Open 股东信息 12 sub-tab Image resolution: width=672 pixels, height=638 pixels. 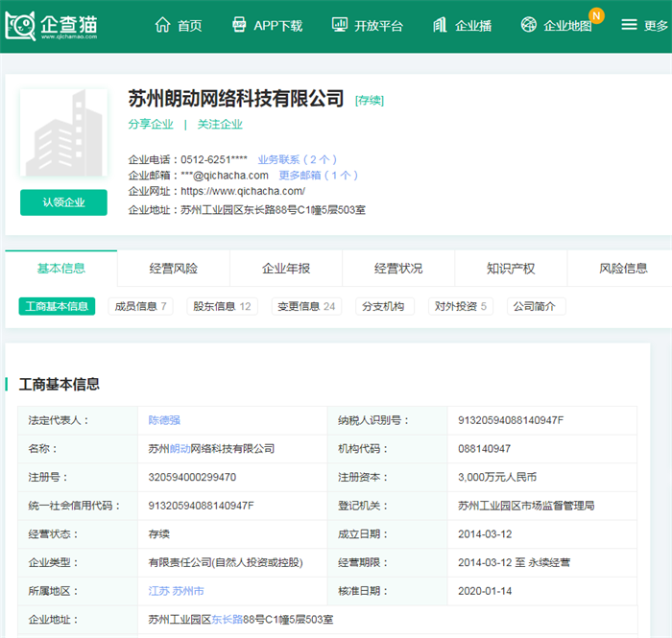click(222, 306)
